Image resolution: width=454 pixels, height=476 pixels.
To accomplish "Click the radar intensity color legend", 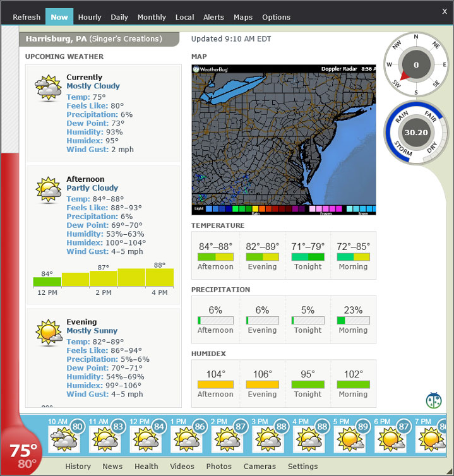I will coord(285,209).
